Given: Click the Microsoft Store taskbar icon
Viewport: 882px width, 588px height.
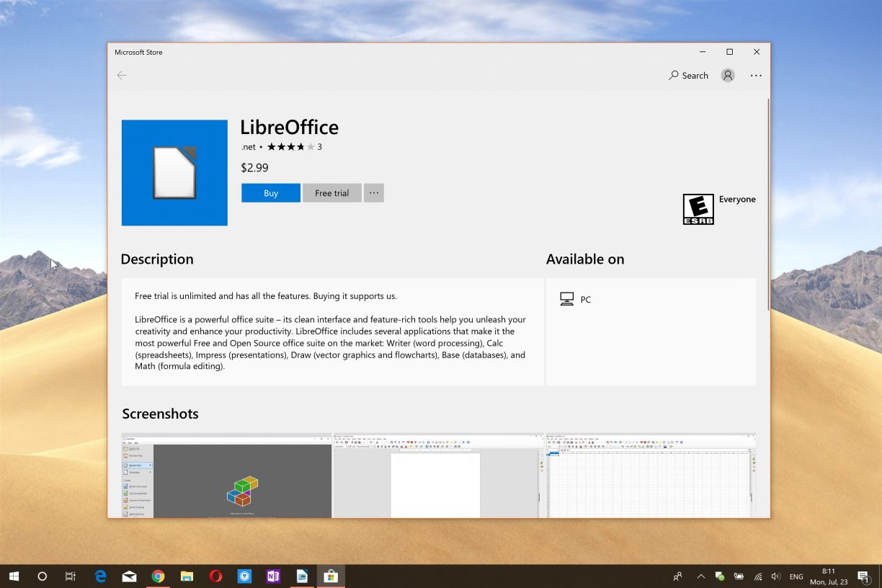Looking at the screenshot, I should click(331, 576).
